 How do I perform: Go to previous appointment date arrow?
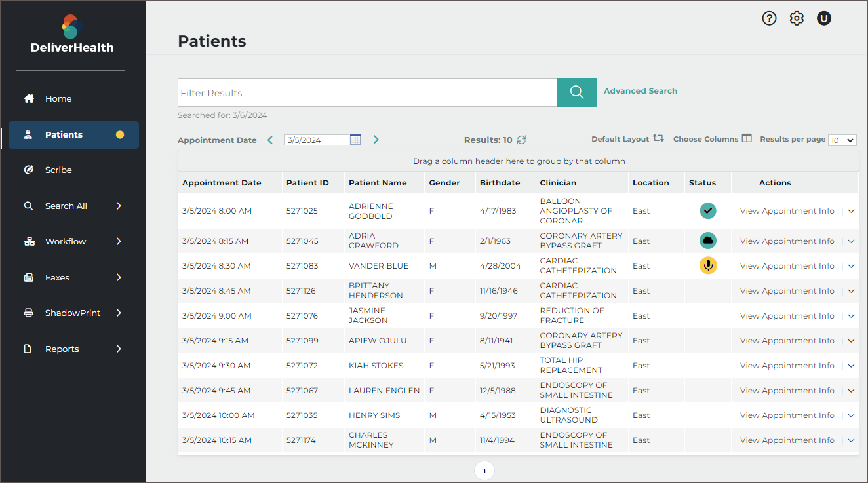[270, 140]
